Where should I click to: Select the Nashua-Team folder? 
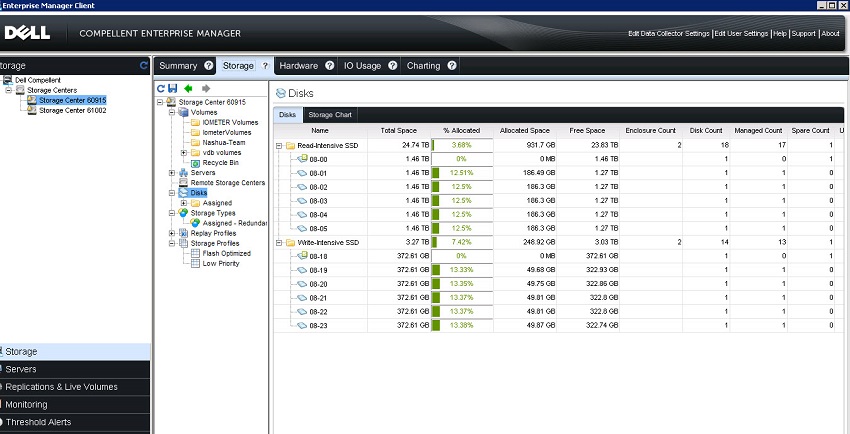click(x=224, y=142)
